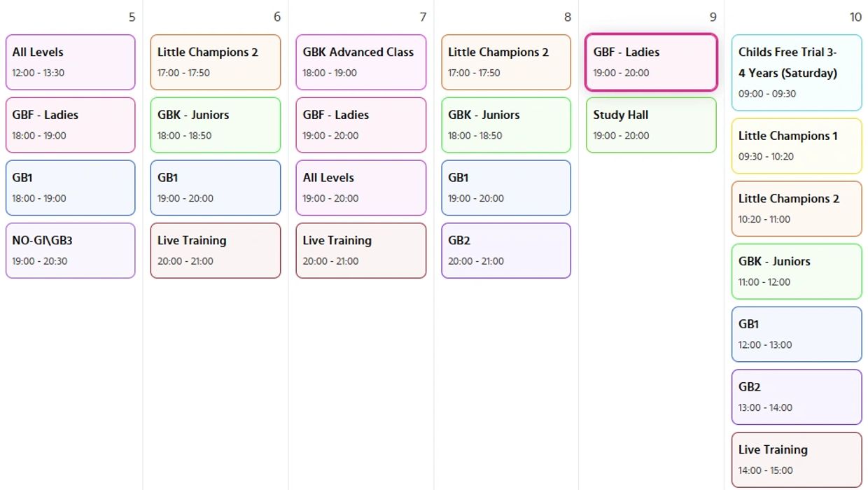Open the Study Hall session
Image resolution: width=868 pixels, height=490 pixels.
(x=651, y=125)
